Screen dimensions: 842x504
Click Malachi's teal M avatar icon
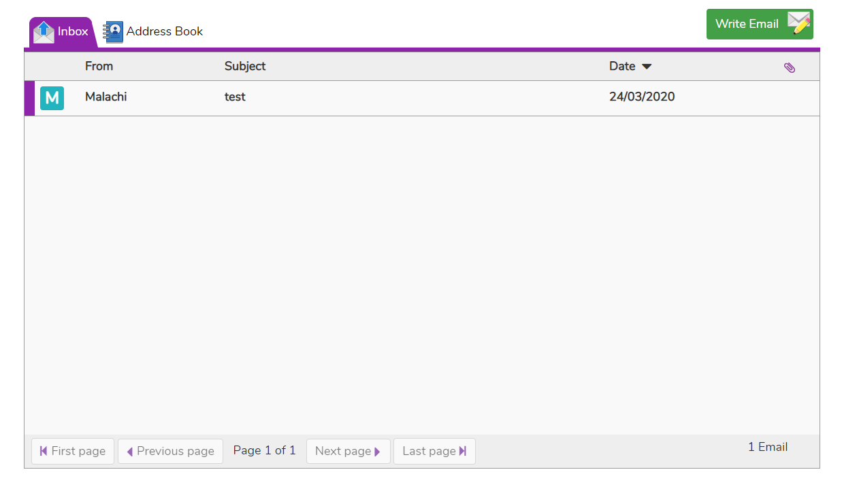(52, 98)
